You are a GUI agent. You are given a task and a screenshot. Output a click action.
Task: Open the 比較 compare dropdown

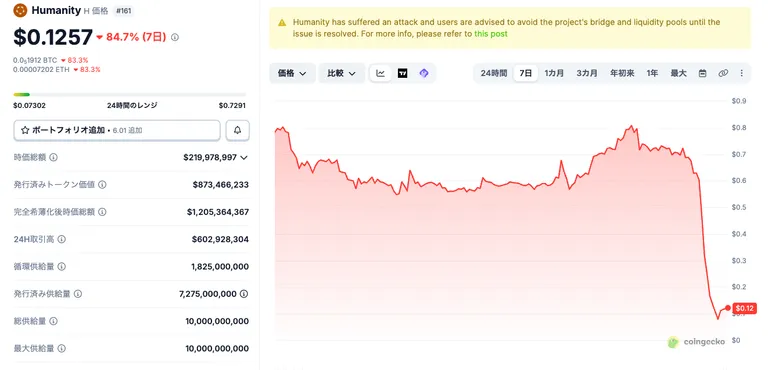coord(341,74)
